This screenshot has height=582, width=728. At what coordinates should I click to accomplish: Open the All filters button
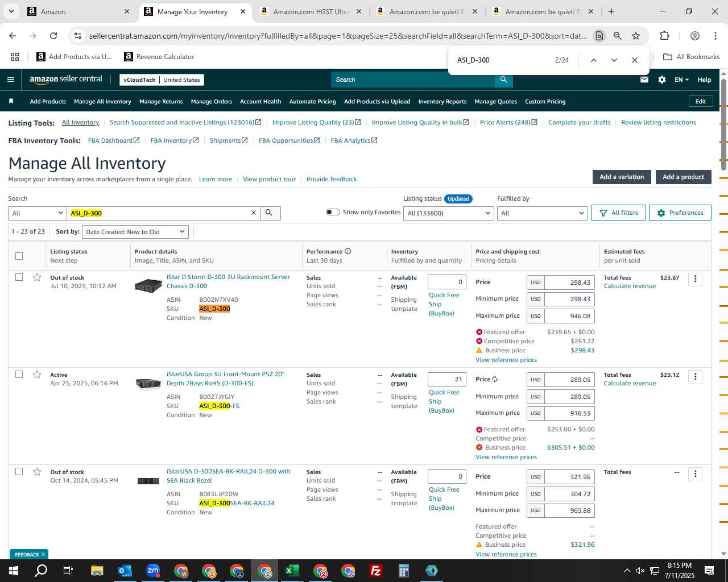618,213
